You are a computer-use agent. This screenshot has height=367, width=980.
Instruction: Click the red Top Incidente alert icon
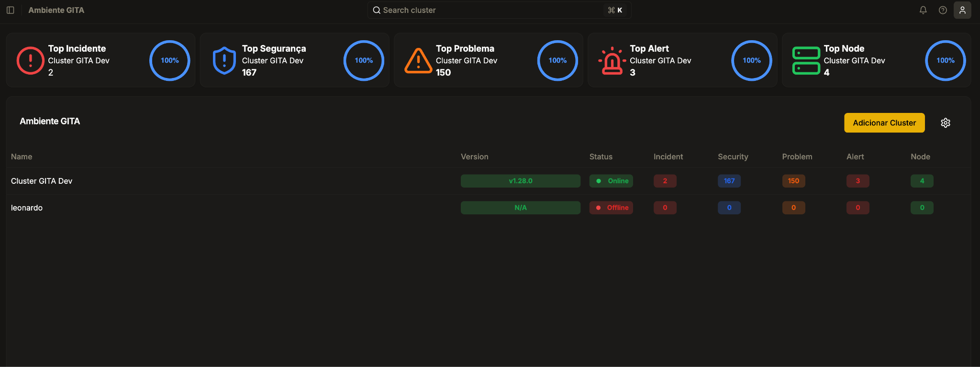tap(31, 60)
